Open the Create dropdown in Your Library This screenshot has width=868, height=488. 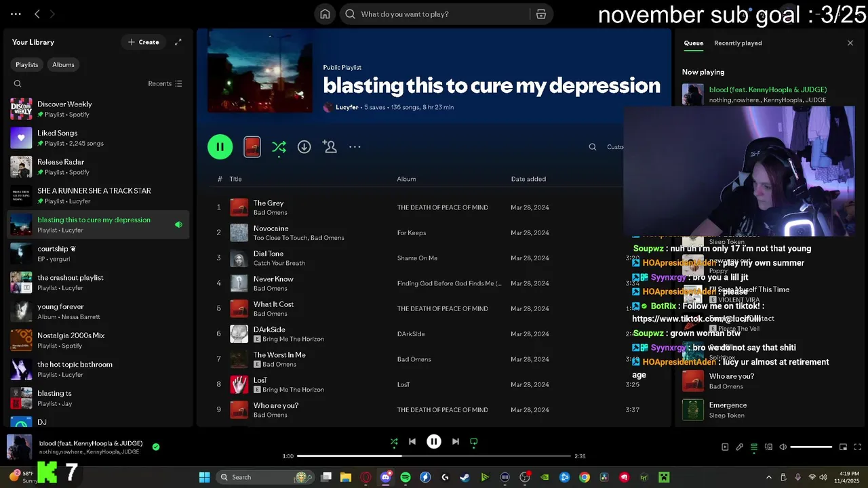pos(144,42)
